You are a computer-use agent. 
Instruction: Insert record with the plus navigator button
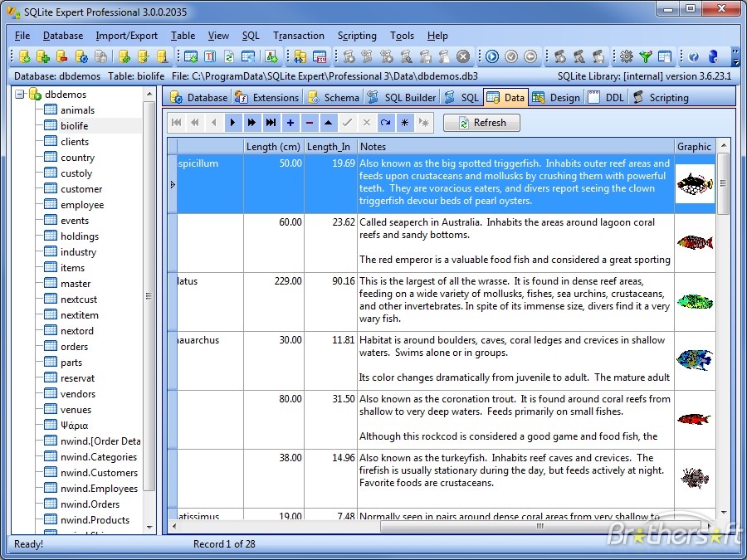pyautogui.click(x=290, y=123)
